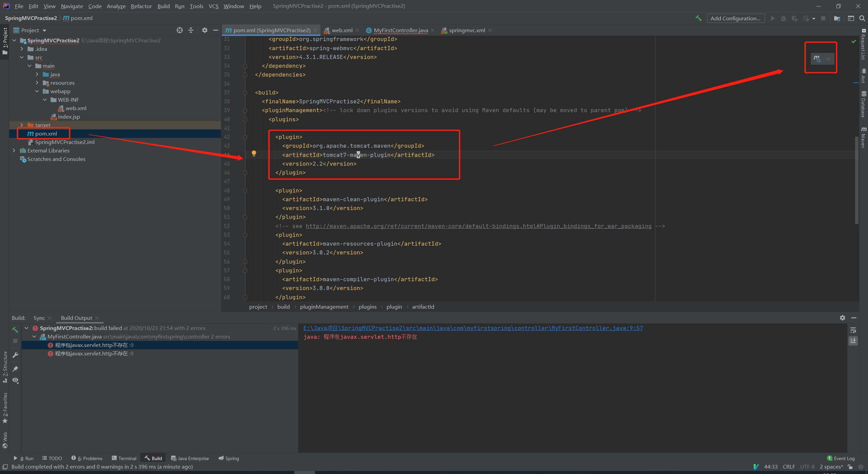Screen dimensions: 868x474
Task: Click the Locate/Select Opened File target icon
Action: 180,30
